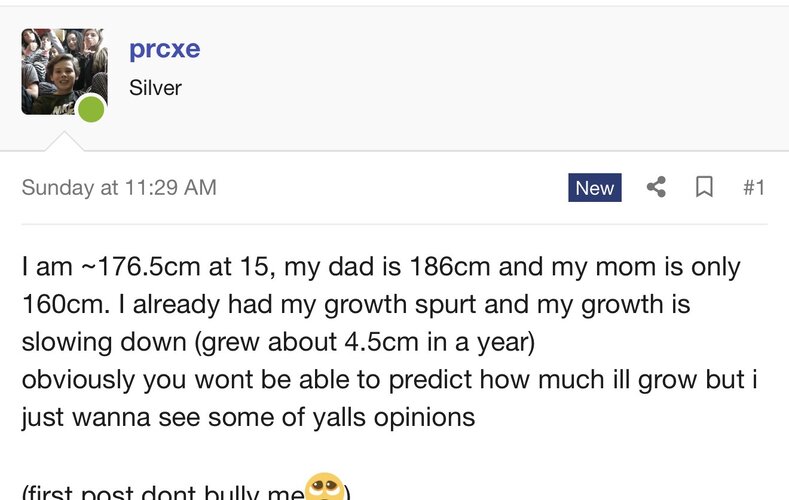Click the speech-bubble arrow under the avatar
The height and width of the screenshot is (500, 789).
(x=64, y=141)
